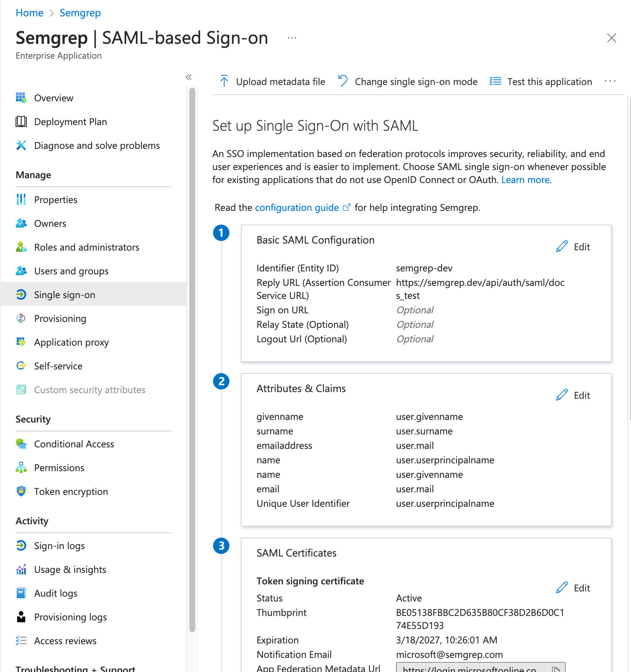Image resolution: width=631 pixels, height=672 pixels.
Task: Open the Provisioning section
Action: [x=60, y=318]
